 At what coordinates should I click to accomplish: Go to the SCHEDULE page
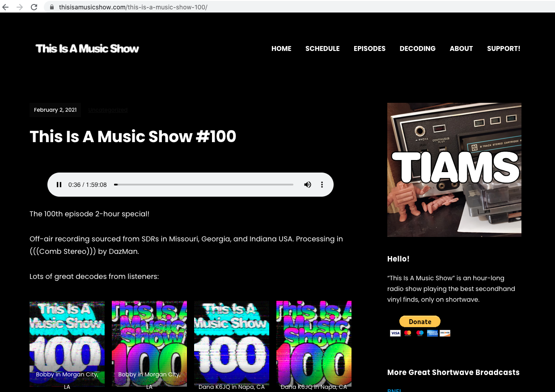click(322, 49)
